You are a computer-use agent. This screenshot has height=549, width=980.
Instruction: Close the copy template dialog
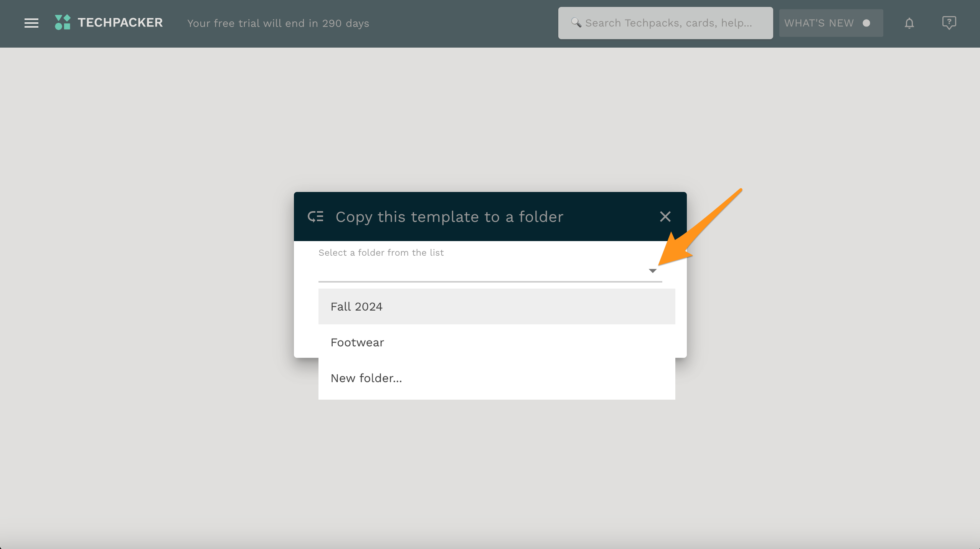point(665,217)
